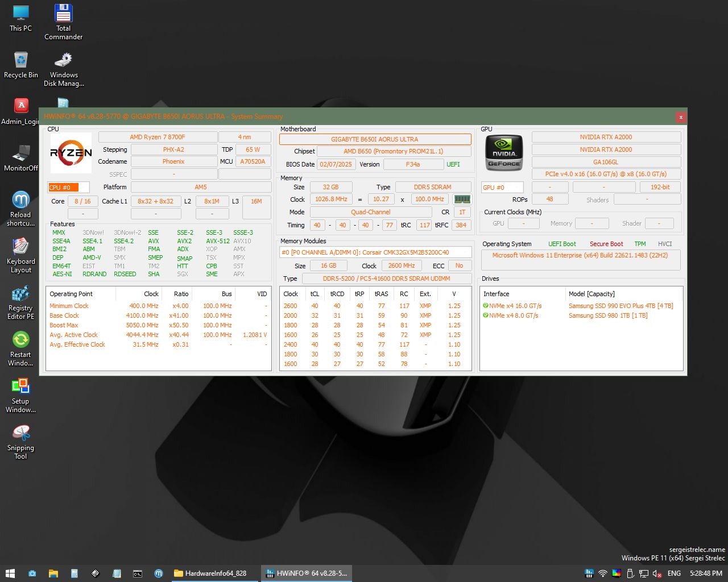Screen dimensions: 728x582
Task: Open the calculator icon in taskbar
Action: (x=75, y=573)
